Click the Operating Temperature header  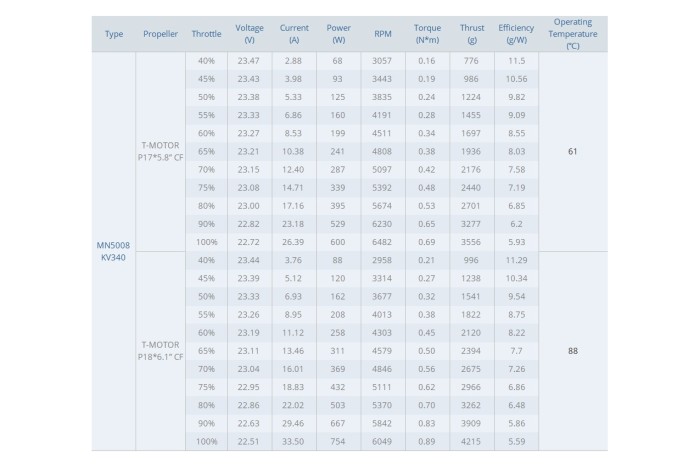[573, 34]
